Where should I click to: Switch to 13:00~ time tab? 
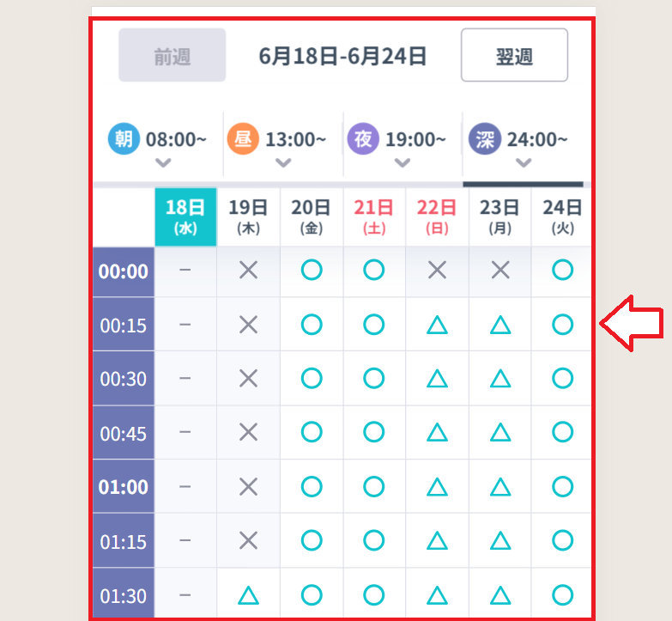click(283, 144)
